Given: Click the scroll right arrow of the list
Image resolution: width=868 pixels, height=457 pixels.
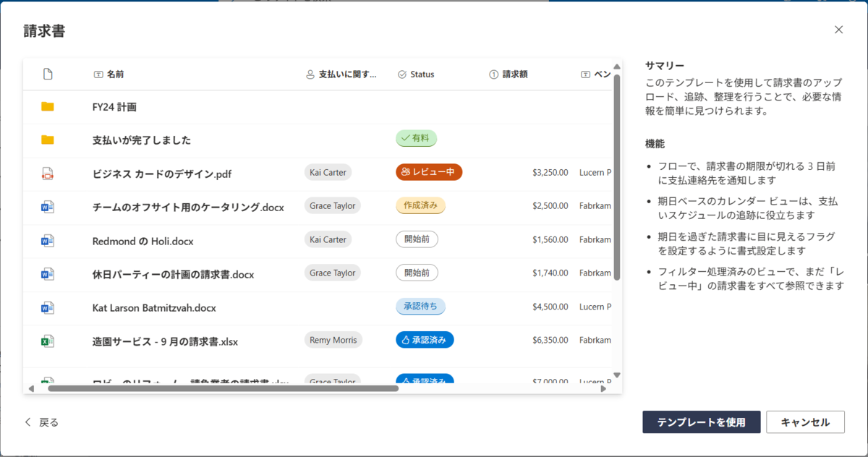Looking at the screenshot, I should (x=604, y=388).
